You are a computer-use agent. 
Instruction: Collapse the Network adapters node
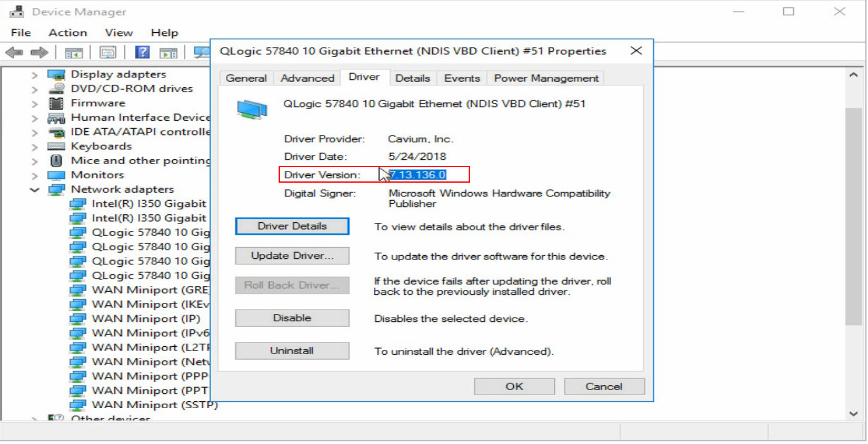(35, 189)
